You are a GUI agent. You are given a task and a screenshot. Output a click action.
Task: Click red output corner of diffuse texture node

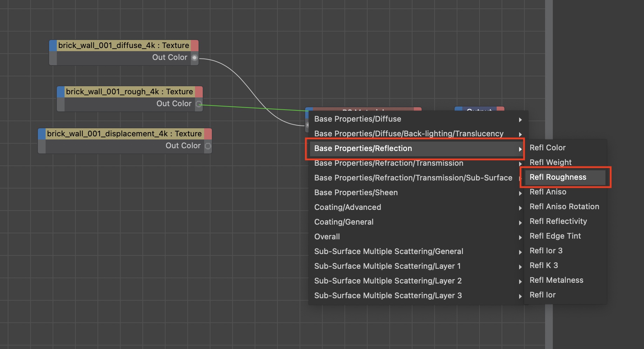pos(195,46)
